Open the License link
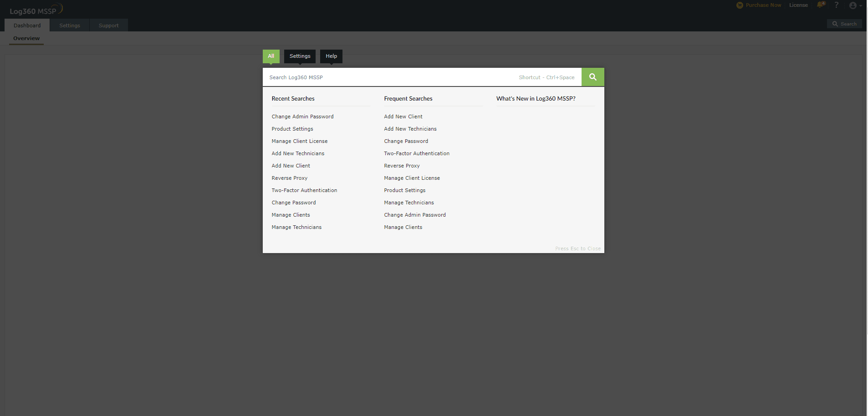 point(798,5)
